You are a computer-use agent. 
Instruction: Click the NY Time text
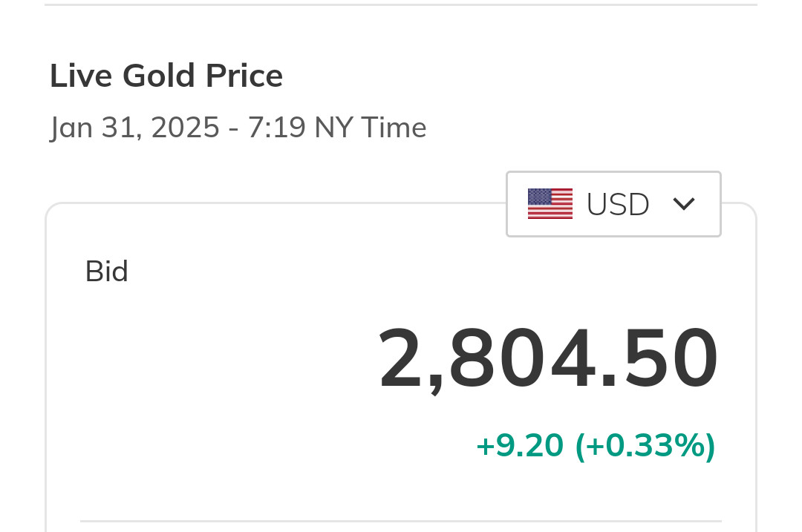(370, 128)
